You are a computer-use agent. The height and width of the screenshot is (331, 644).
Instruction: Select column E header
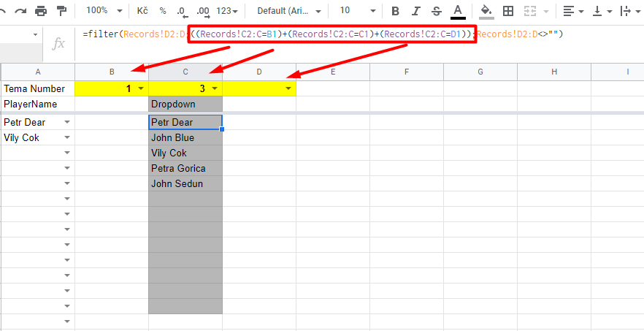333,72
